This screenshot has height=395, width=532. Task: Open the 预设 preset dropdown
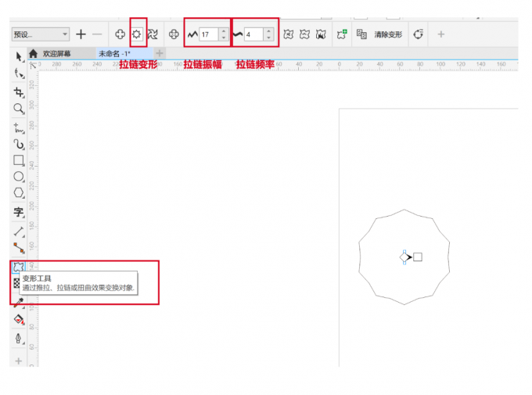(41, 34)
